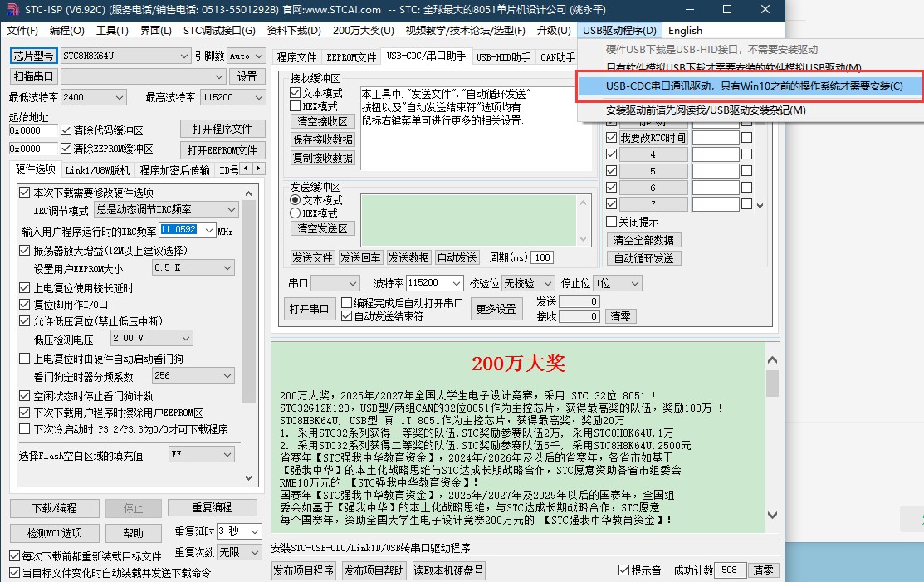Image resolution: width=924 pixels, height=582 pixels.
Task: Click 自动循环发送 button
Action: (643, 258)
